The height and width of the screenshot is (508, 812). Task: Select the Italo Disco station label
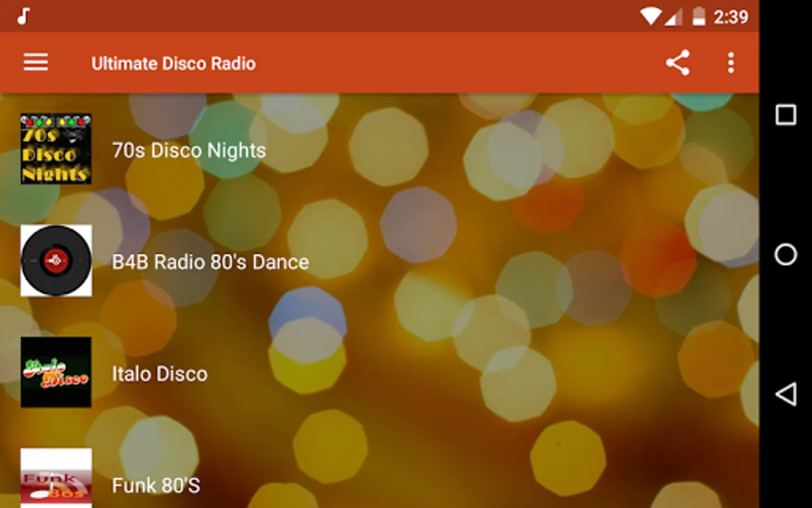[x=160, y=374]
